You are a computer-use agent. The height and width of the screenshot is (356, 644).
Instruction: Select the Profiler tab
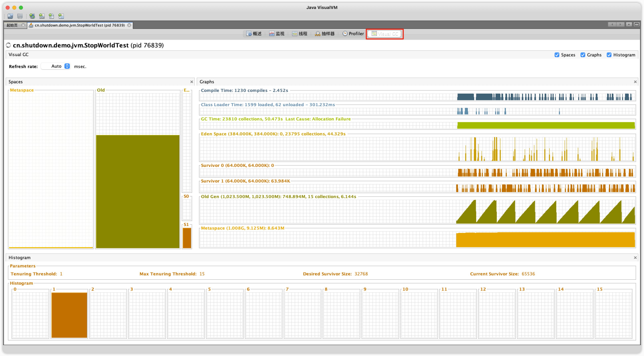(x=353, y=34)
